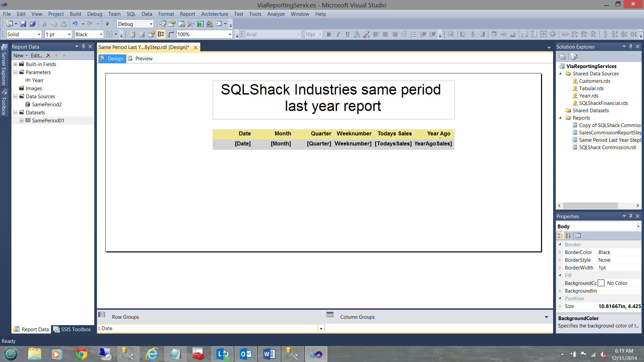Image resolution: width=644 pixels, height=362 pixels.
Task: Toggle the Grouping pane toolbar icon
Action: click(x=161, y=34)
